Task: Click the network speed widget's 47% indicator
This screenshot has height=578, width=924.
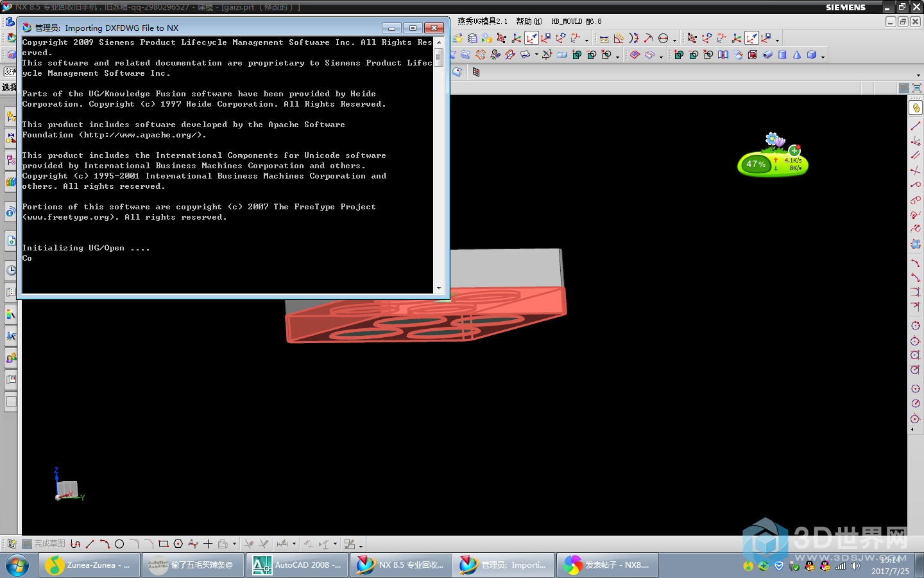Action: [x=756, y=164]
